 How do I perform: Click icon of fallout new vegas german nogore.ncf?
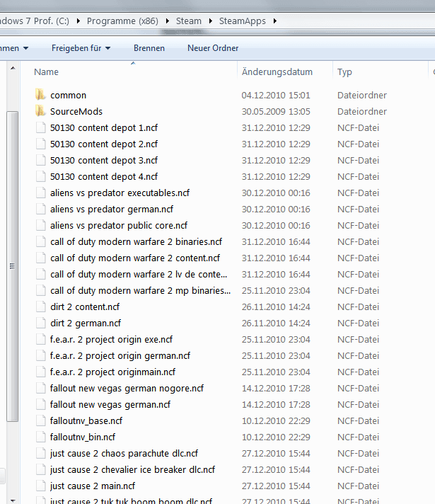coord(40,389)
